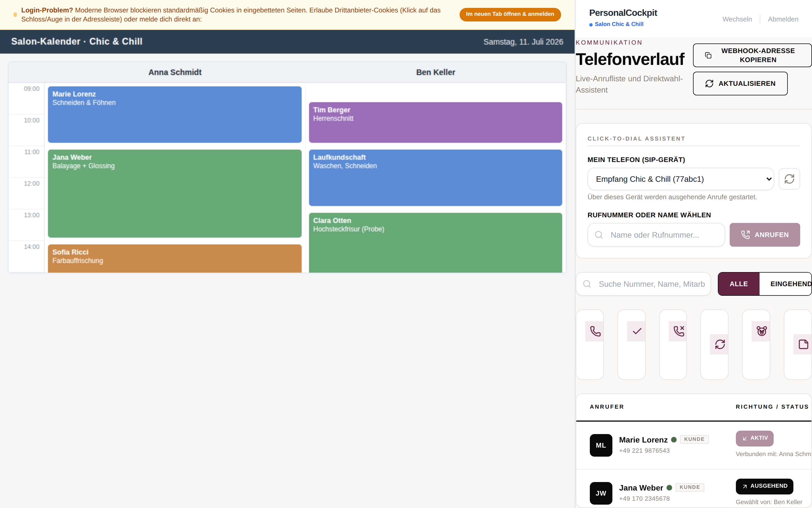Click the RICHTUNG / STATUS column header
This screenshot has width=812, height=508.
click(x=772, y=407)
